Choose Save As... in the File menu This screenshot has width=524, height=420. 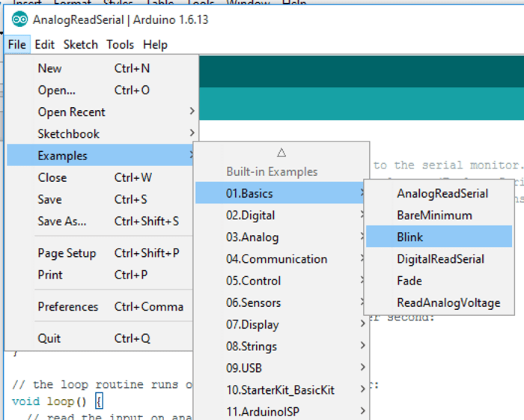point(100,221)
